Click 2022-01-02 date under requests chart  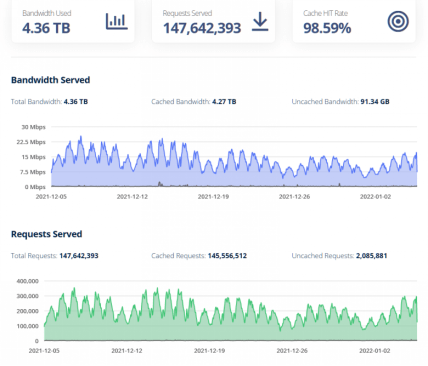(375, 351)
